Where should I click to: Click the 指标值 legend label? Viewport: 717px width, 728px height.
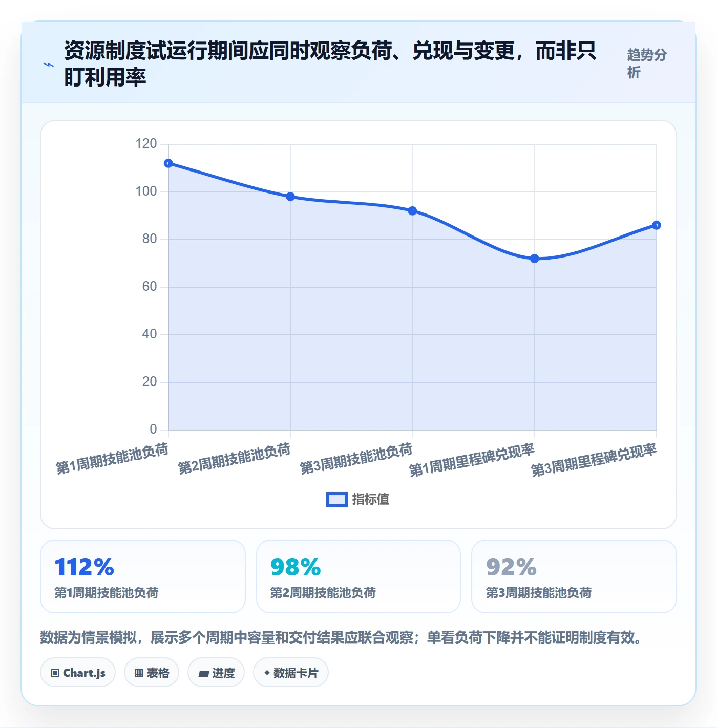(x=371, y=500)
